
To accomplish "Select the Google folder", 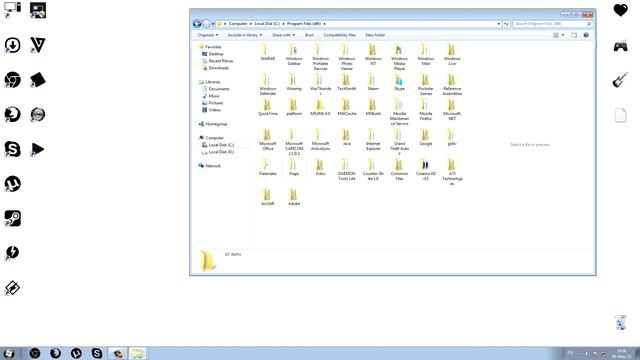I will click(425, 137).
